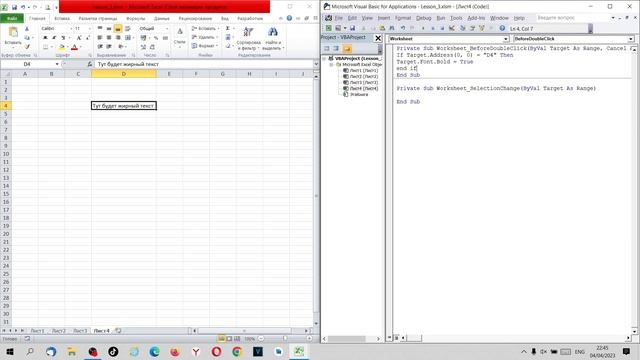Screen dimensions: 640x360
Task: Toggle Folders view in the Project panel
Action: coord(347,49)
